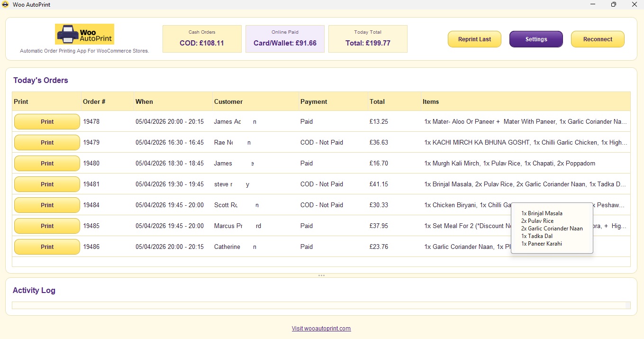Visit the wooautoprint.com link
Screen dimensions: 644x339
tap(321, 328)
